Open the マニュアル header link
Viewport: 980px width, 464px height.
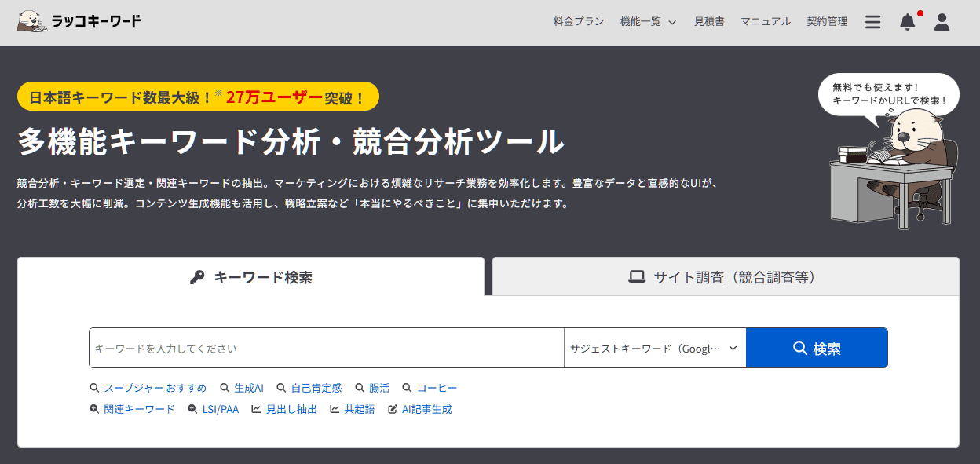(765, 22)
